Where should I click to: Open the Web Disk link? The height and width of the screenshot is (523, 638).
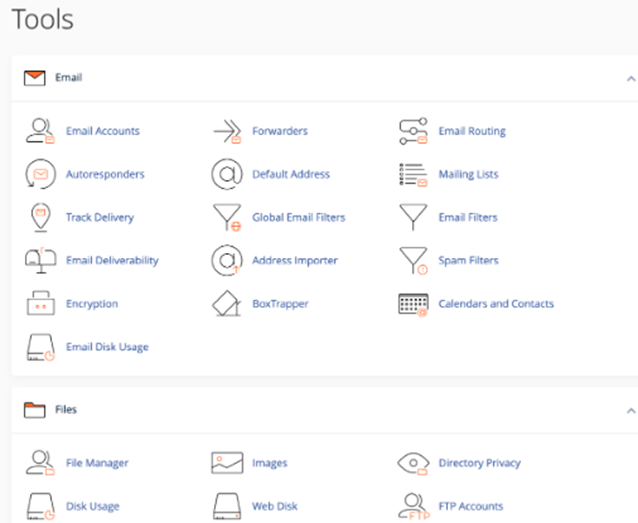point(275,506)
